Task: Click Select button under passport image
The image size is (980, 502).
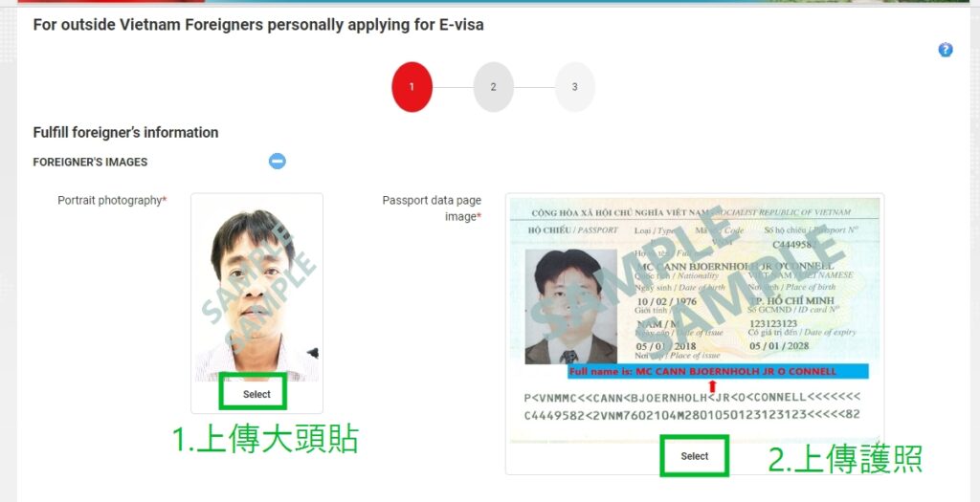Action: click(x=695, y=456)
